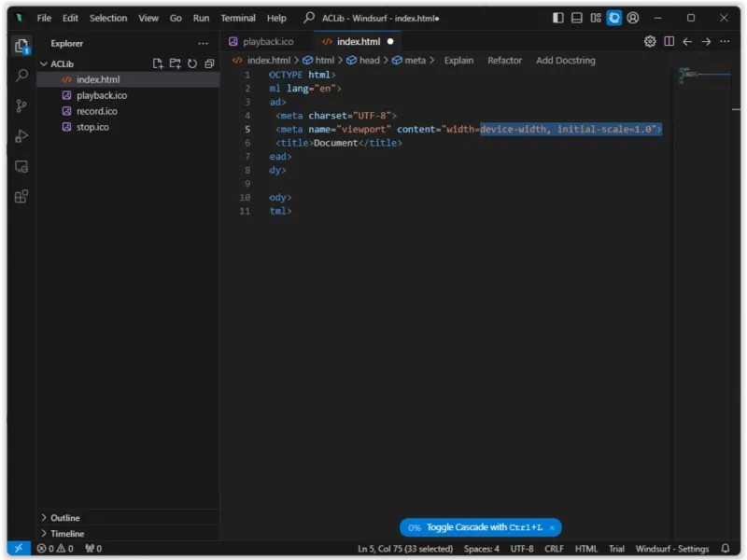
Task: Collapse all folders in Explorer
Action: tap(209, 63)
